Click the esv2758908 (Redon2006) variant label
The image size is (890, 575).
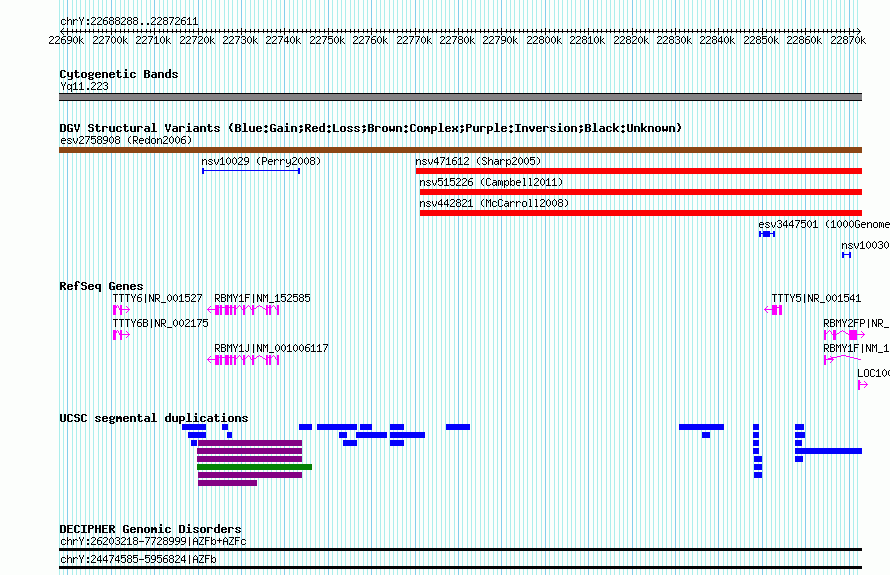(126, 140)
